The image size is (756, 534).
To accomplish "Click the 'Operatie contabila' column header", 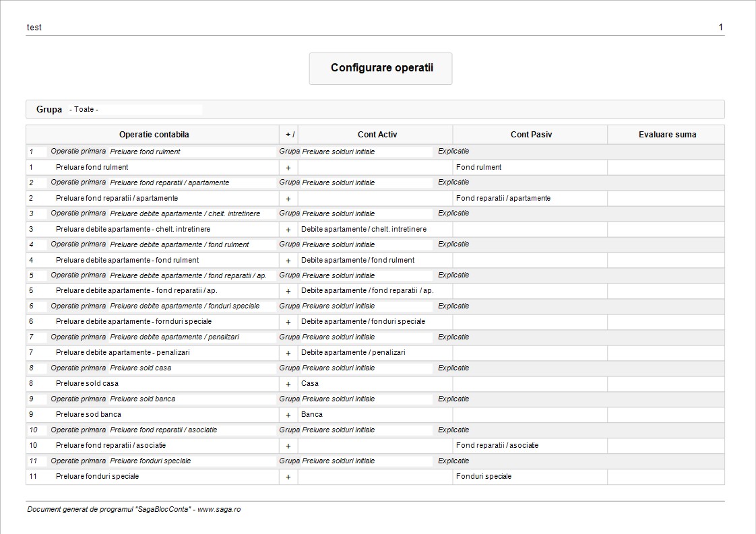I will point(154,135).
